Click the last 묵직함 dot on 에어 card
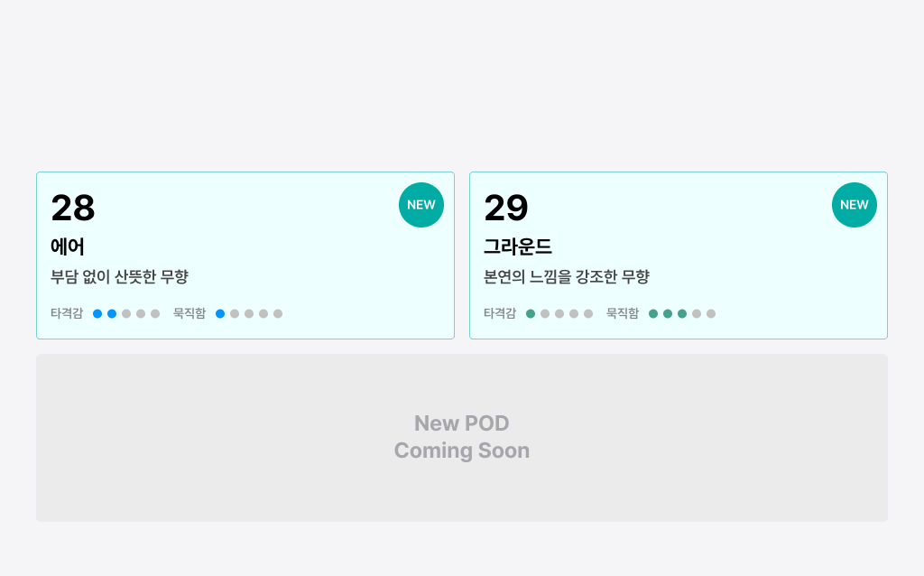Image resolution: width=924 pixels, height=576 pixels. 278,314
